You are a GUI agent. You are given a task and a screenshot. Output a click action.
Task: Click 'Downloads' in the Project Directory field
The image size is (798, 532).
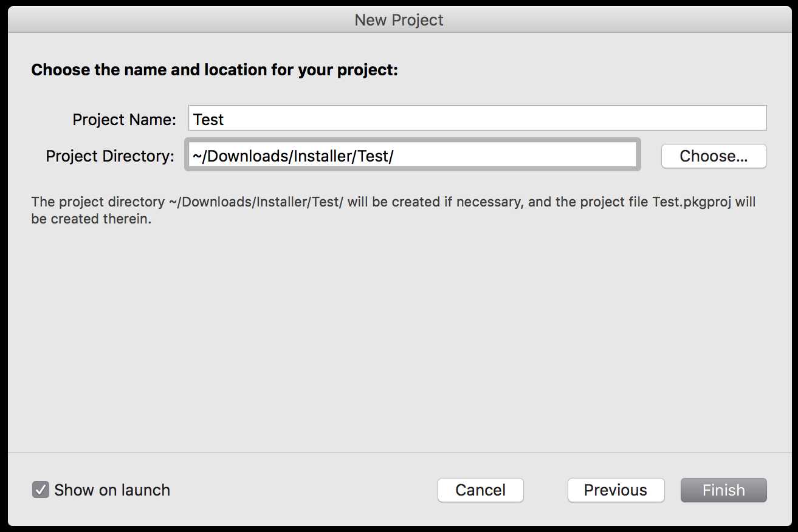[x=248, y=156]
